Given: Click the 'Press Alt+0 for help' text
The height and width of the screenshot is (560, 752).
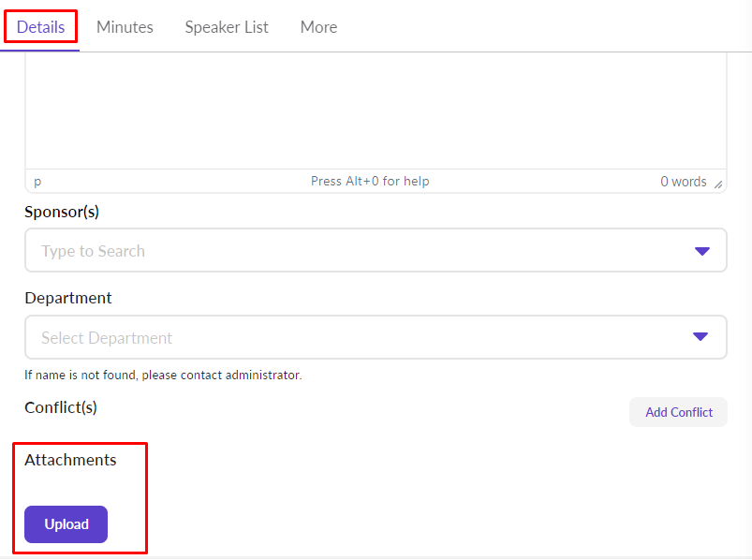Looking at the screenshot, I should coord(370,182).
